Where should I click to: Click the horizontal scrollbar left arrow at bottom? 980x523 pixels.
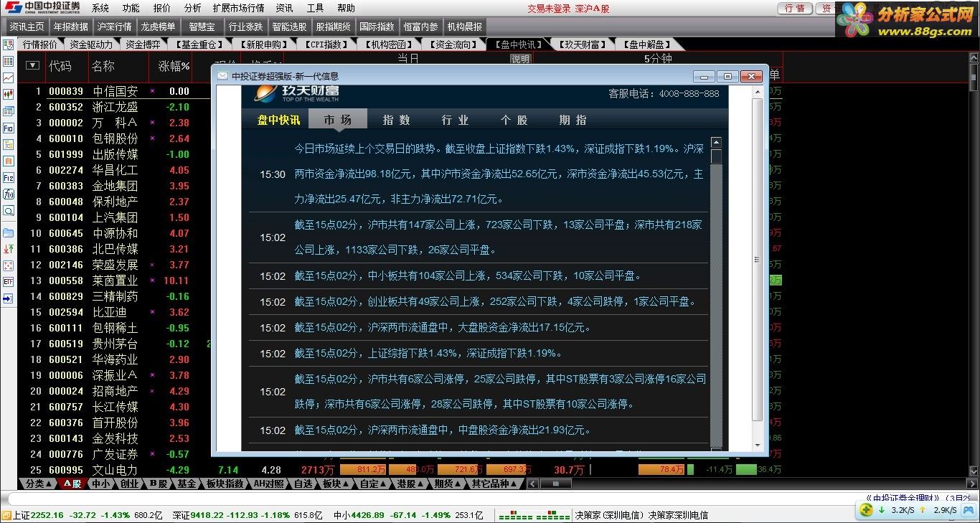(x=532, y=484)
